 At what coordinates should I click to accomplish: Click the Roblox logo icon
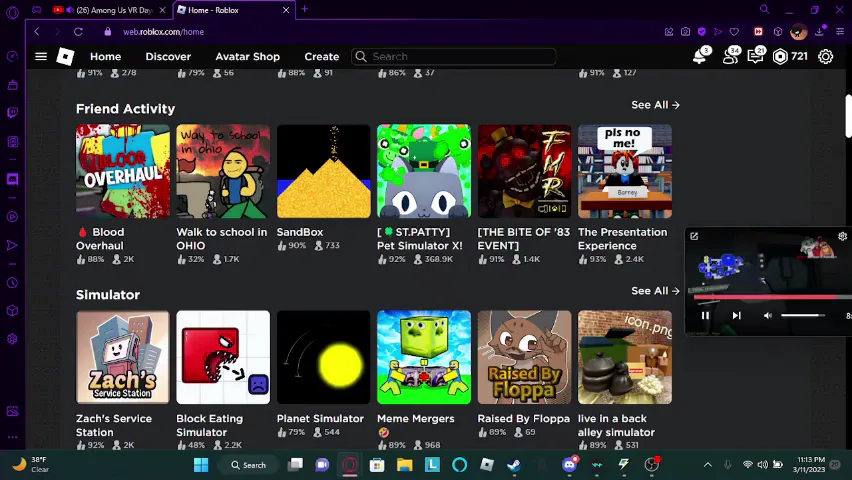[65, 57]
